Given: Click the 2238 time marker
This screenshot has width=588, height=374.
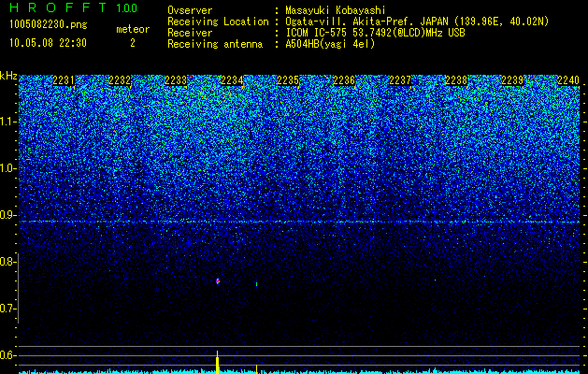Looking at the screenshot, I should [456, 80].
